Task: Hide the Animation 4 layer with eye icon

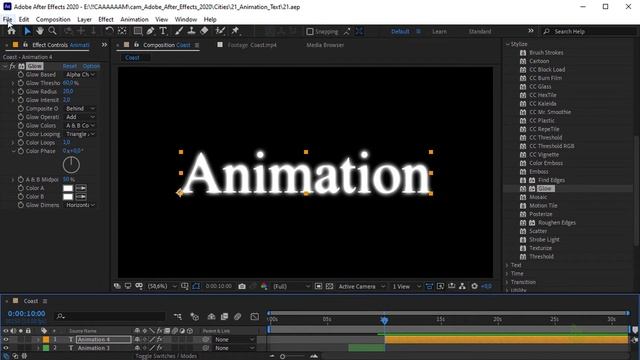Action: tap(6, 340)
